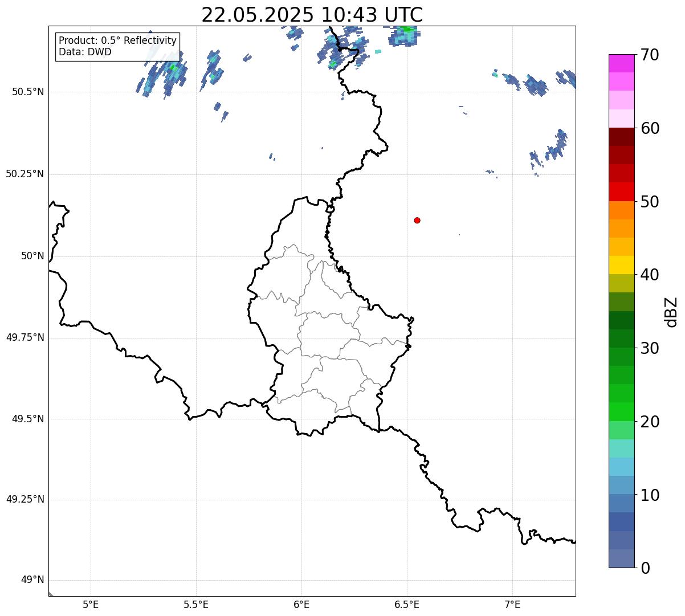This screenshot has width=685, height=616.
Task: Click the title '22.05.2025 10:43 UTC'
Action: [312, 15]
